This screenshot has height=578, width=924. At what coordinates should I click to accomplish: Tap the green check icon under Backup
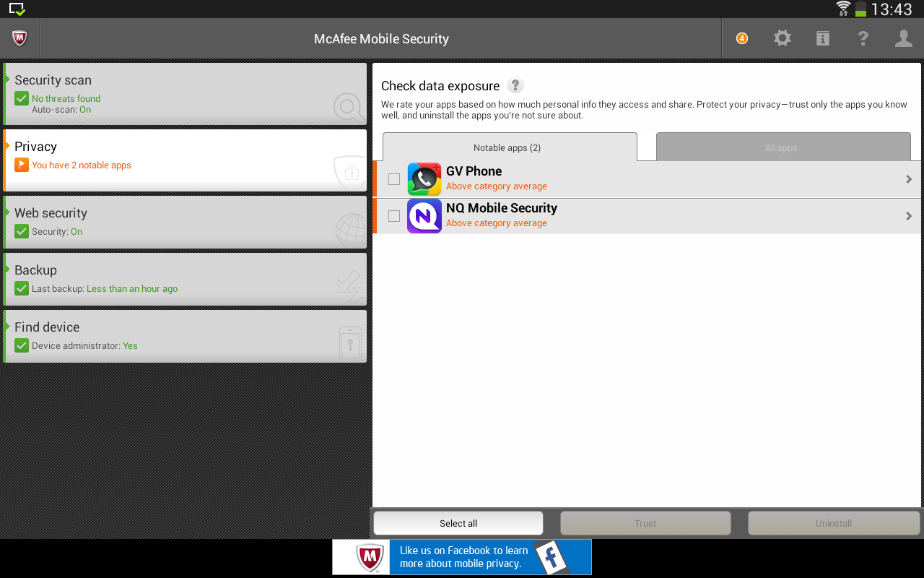pos(22,288)
